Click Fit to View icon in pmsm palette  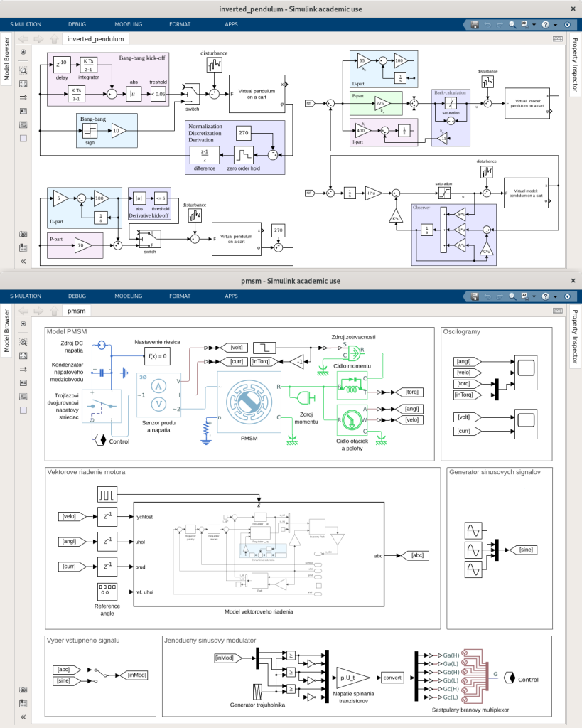23,355
